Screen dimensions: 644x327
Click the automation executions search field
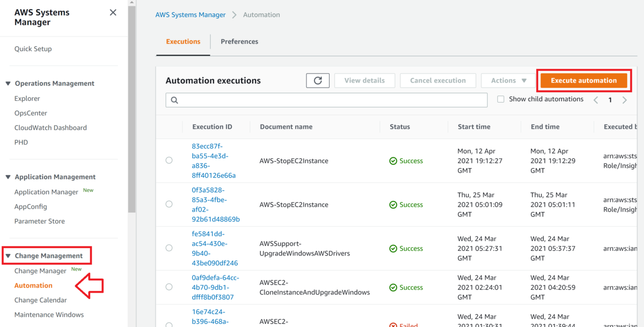pyautogui.click(x=326, y=100)
